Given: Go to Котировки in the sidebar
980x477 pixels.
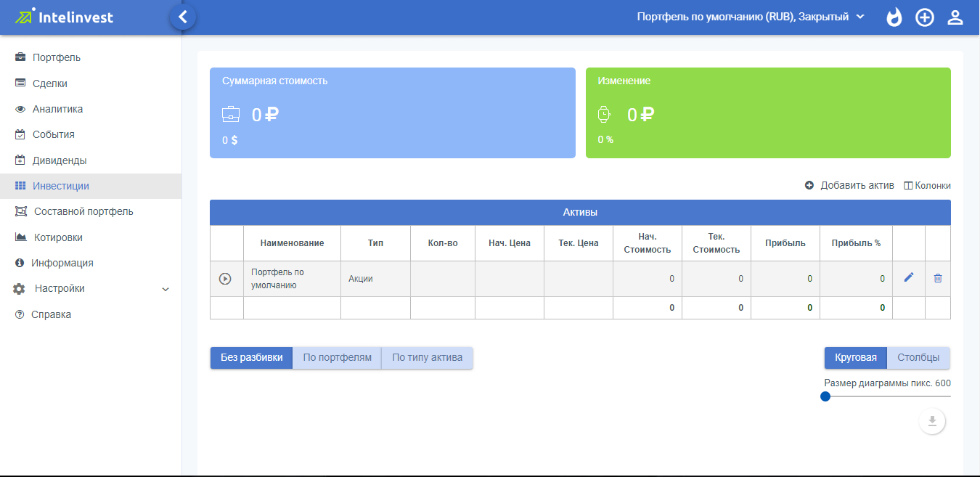Looking at the screenshot, I should click(x=58, y=237).
